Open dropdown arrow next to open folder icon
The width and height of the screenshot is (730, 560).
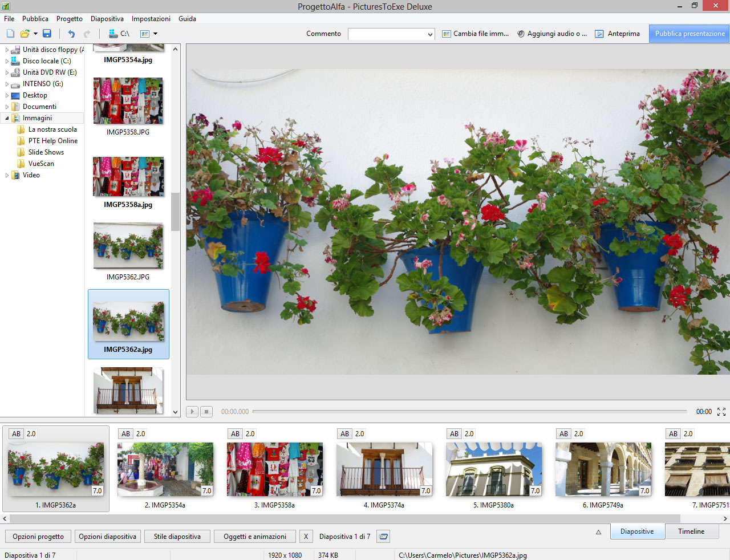pyautogui.click(x=35, y=34)
